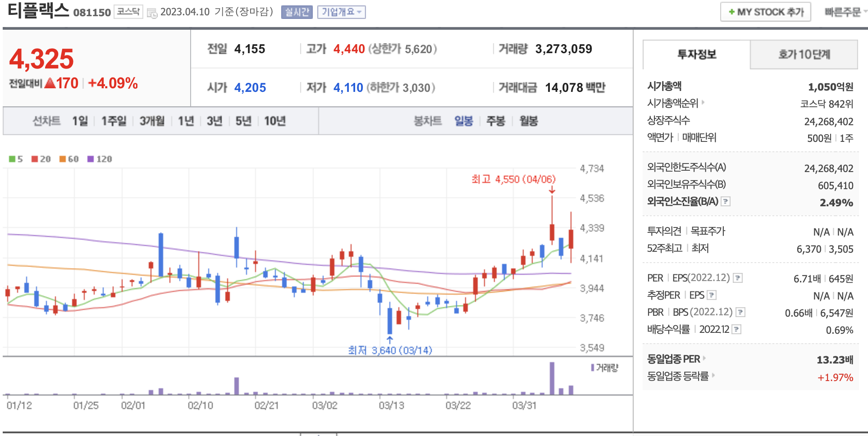
Task: Toggle the 실시간 real-time button
Action: [297, 12]
